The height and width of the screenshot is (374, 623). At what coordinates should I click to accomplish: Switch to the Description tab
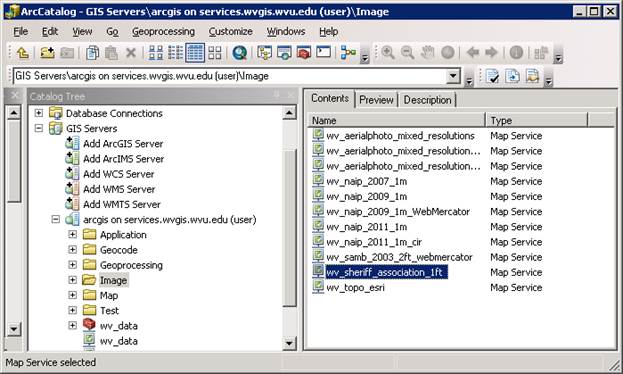tap(428, 100)
